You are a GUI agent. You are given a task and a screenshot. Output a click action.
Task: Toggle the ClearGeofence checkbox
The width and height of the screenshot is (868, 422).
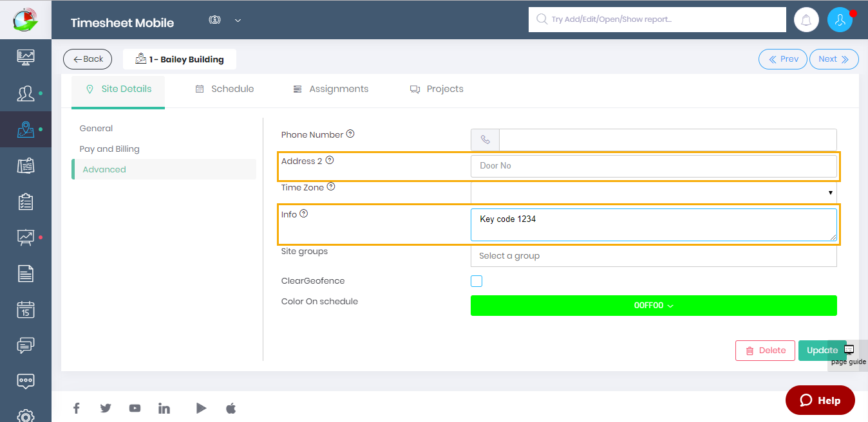476,281
